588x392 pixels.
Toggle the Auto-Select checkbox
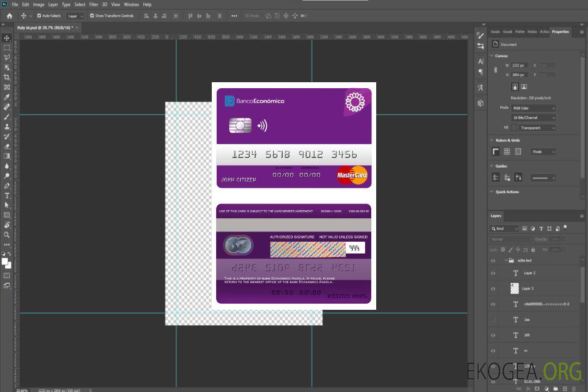tap(40, 16)
